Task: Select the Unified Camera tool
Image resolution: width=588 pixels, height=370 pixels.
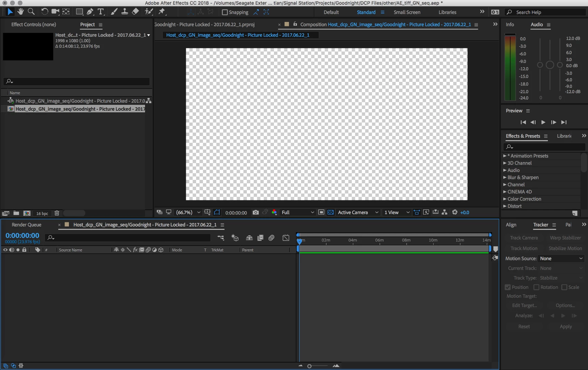Action: tap(55, 12)
